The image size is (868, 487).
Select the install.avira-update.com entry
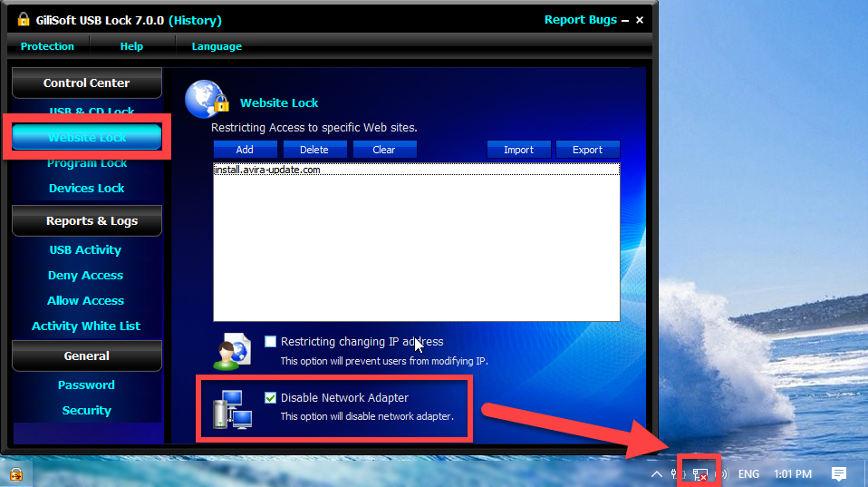(416, 170)
